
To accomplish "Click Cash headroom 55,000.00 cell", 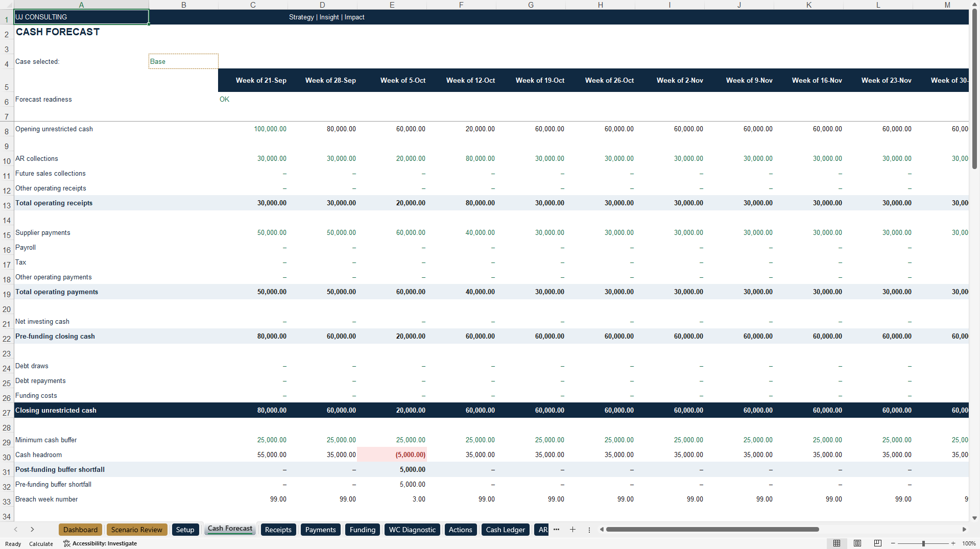I will (x=253, y=455).
